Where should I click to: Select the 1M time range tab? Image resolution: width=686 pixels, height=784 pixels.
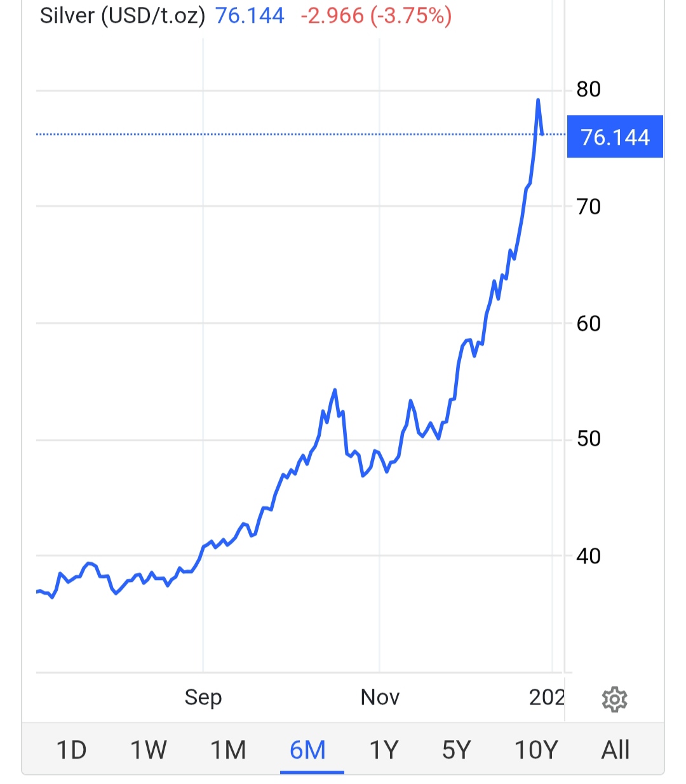pyautogui.click(x=228, y=750)
